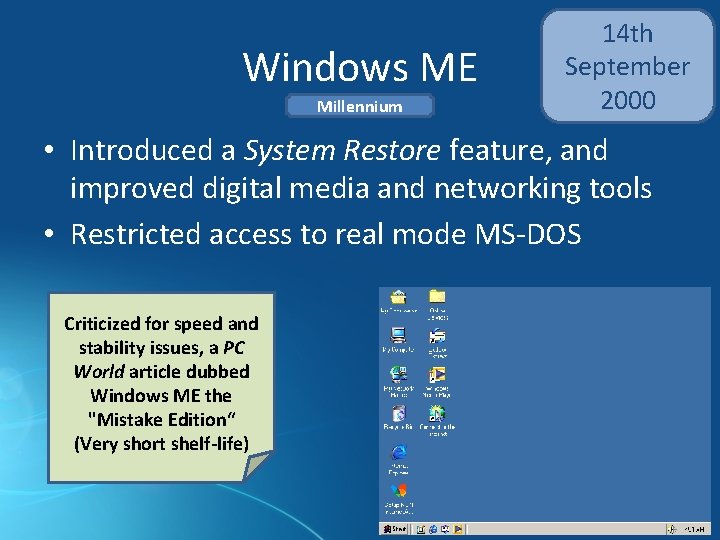The image size is (720, 540).
Task: Click the Start button on taskbar
Action: point(395,529)
